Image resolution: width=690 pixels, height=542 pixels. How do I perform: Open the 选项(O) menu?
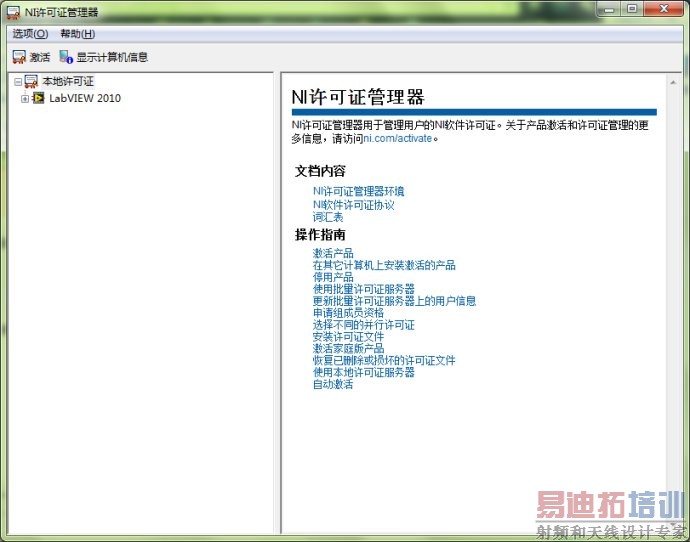(30, 34)
